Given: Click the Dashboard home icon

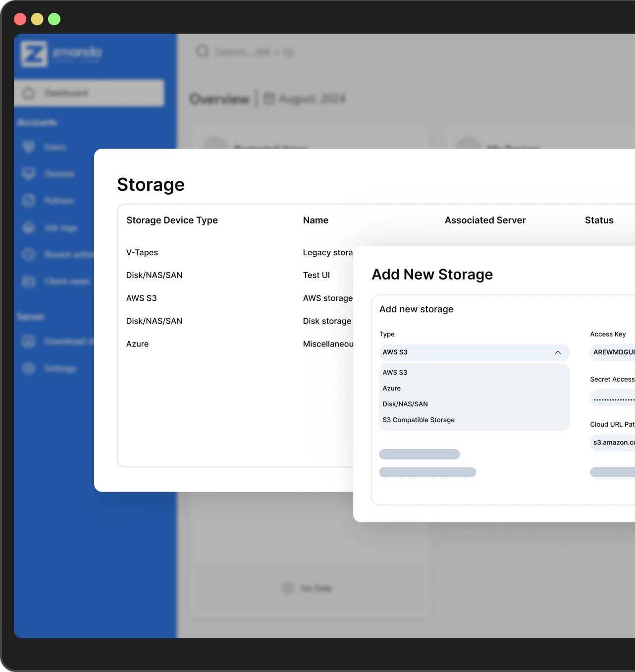Looking at the screenshot, I should 29,93.
